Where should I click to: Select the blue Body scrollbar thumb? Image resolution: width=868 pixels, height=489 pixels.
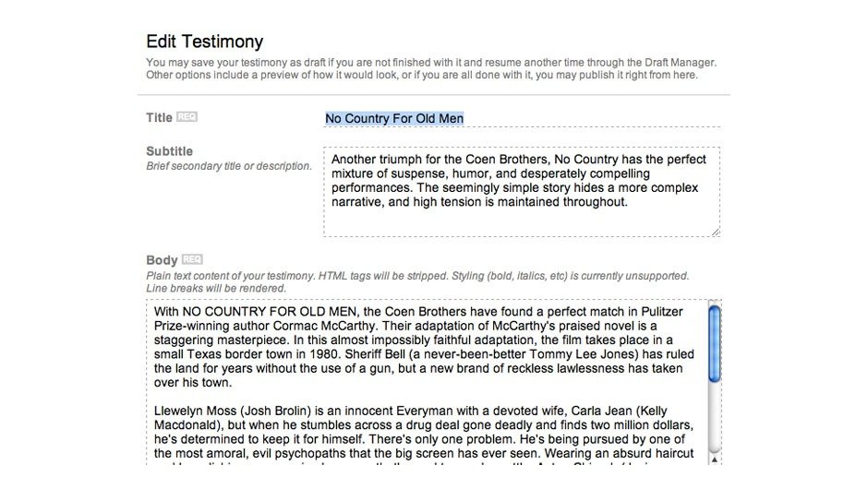click(714, 343)
